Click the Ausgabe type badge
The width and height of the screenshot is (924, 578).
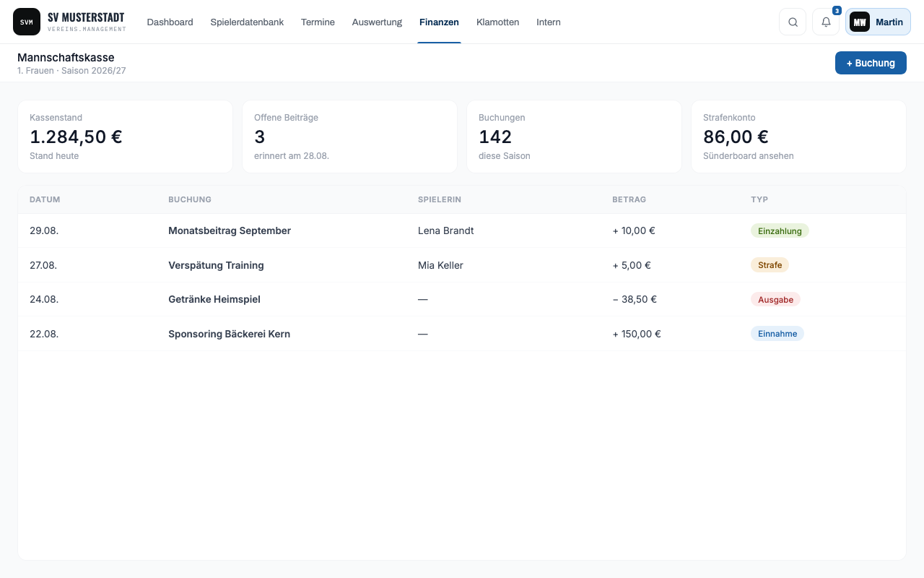(x=775, y=299)
